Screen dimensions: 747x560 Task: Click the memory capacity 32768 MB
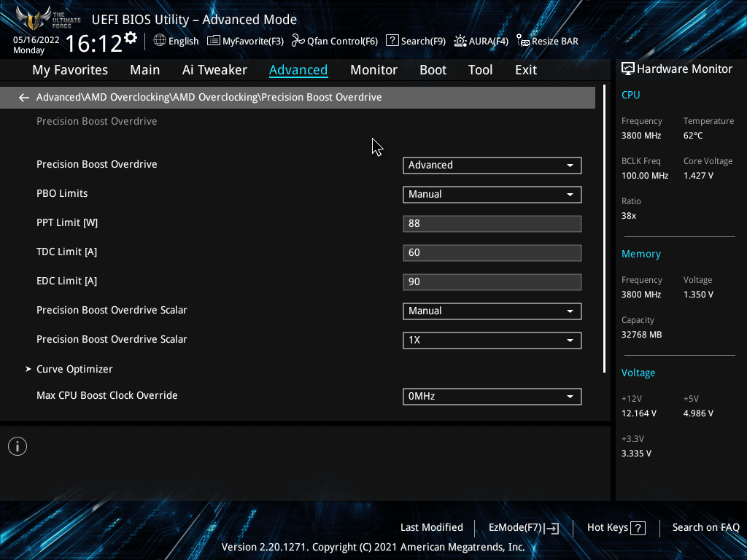coord(641,335)
